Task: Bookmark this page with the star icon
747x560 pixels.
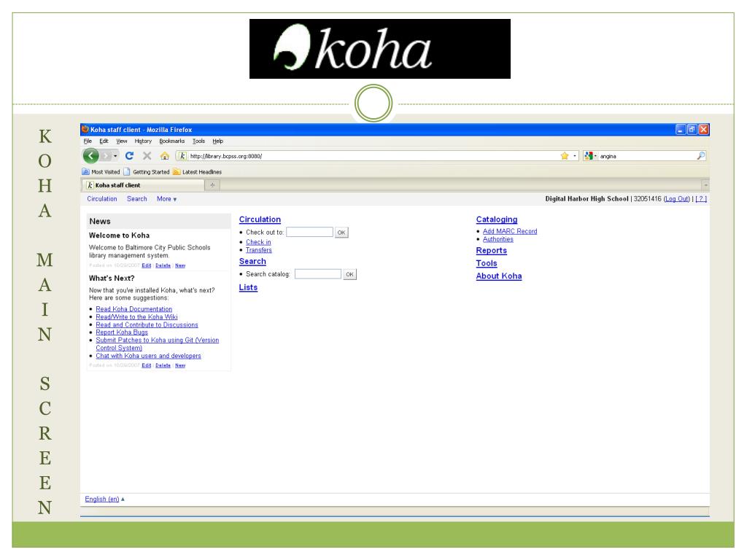Action: click(x=565, y=156)
